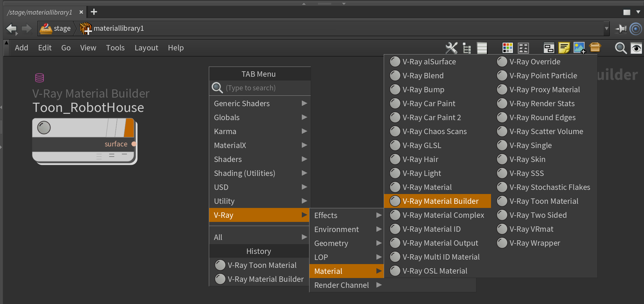
Task: Add a background image icon
Action: [580, 48]
